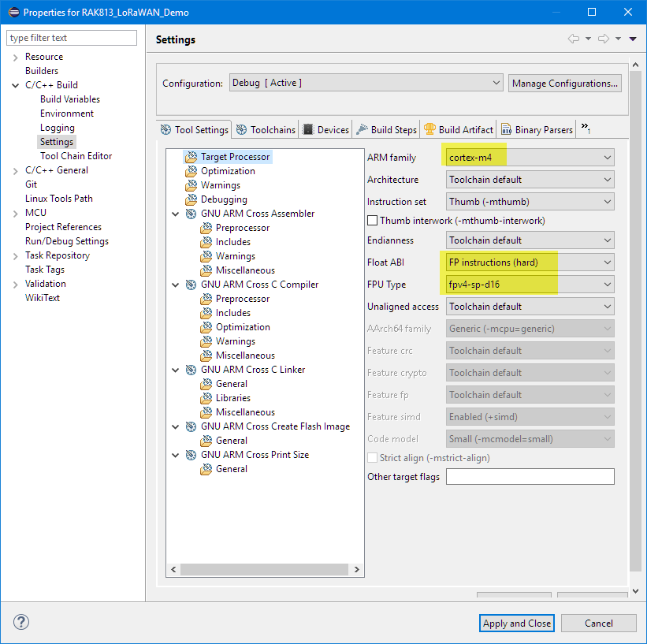Open the view menu triangle icon

pyautogui.click(x=633, y=39)
